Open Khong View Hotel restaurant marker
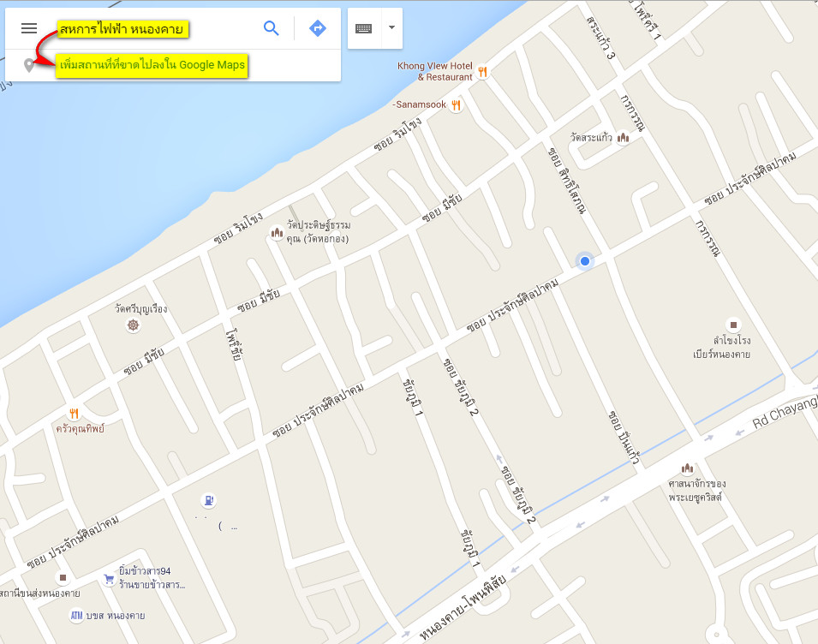 point(482,72)
